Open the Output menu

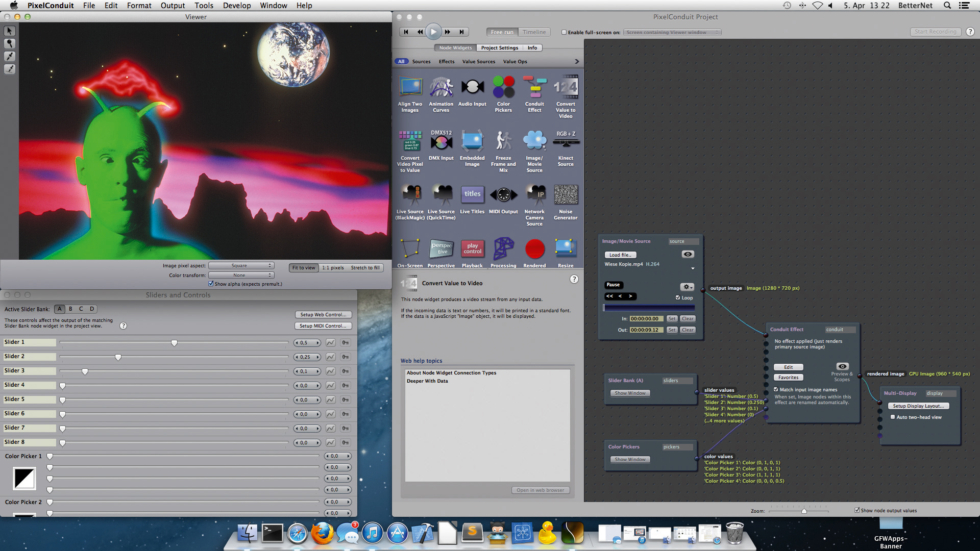(173, 6)
